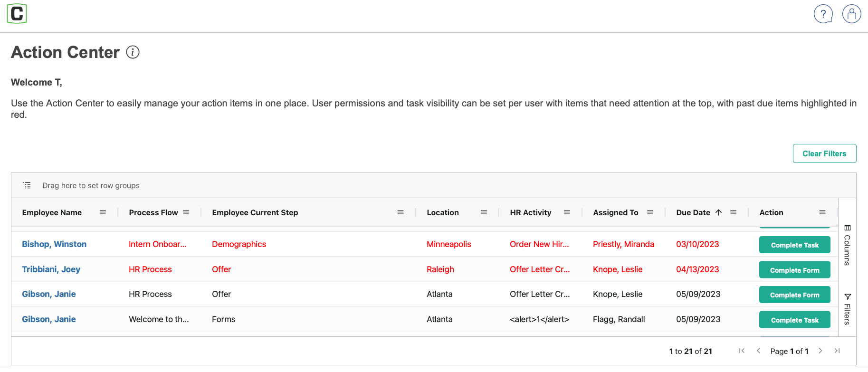Go to the next page arrow
Image resolution: width=868 pixels, height=372 pixels.
pyautogui.click(x=820, y=351)
